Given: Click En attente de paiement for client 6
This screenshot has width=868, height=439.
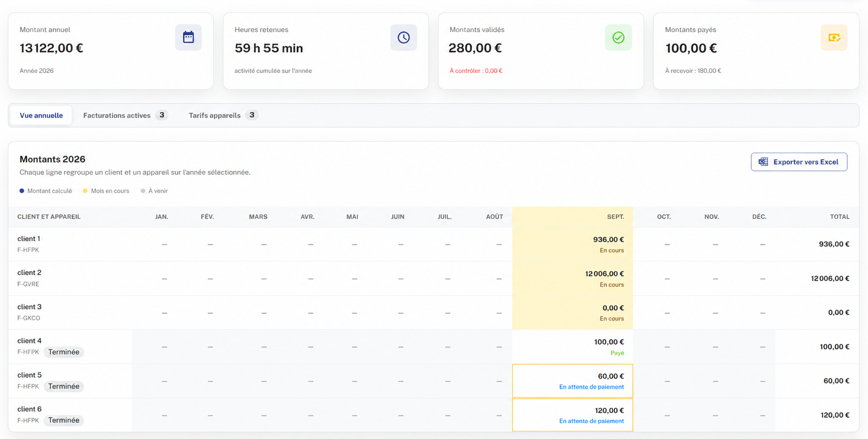Looking at the screenshot, I should [592, 421].
